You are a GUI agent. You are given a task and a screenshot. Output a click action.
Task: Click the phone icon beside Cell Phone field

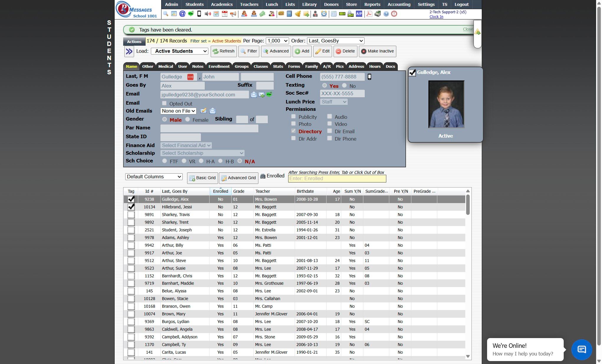tap(370, 77)
